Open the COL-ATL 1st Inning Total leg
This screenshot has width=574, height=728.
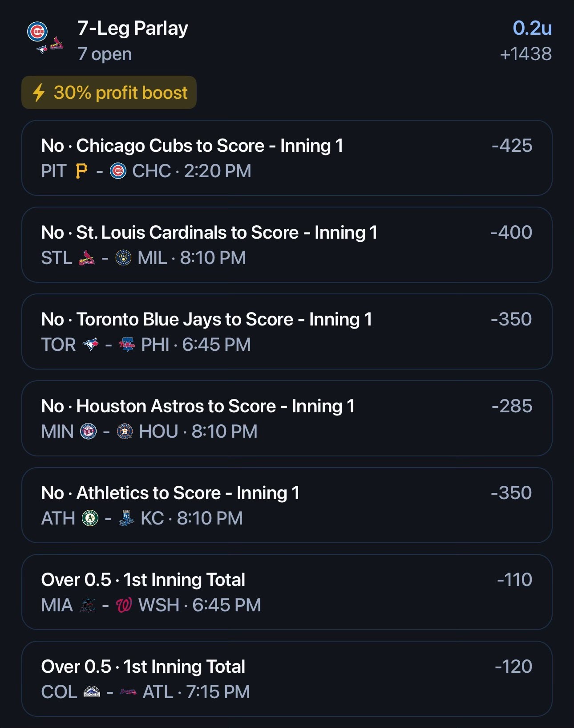287,679
